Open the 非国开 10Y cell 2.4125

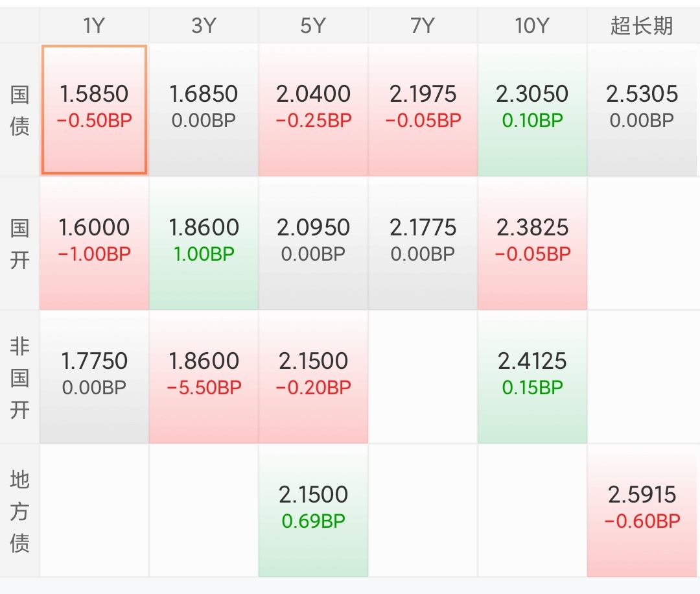click(x=532, y=377)
